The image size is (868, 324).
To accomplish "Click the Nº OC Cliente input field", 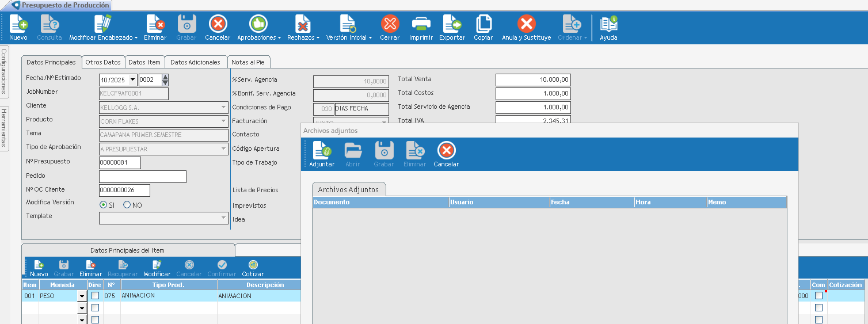I will pos(124,190).
